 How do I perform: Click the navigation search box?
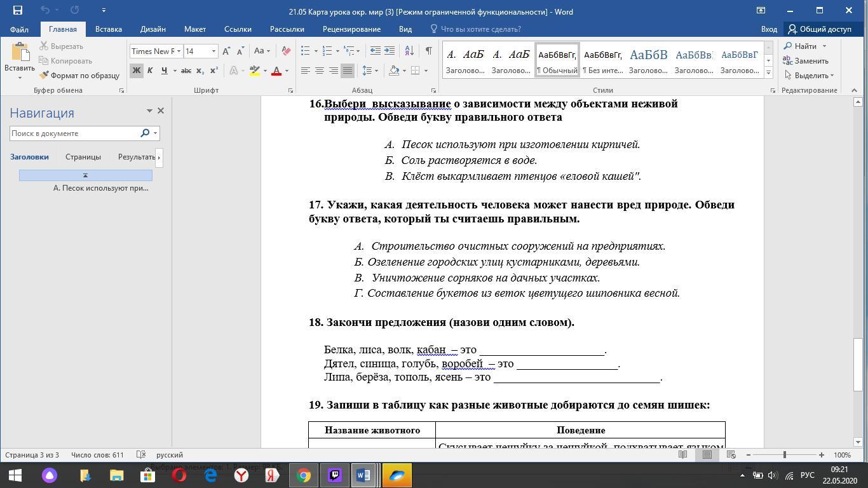74,133
